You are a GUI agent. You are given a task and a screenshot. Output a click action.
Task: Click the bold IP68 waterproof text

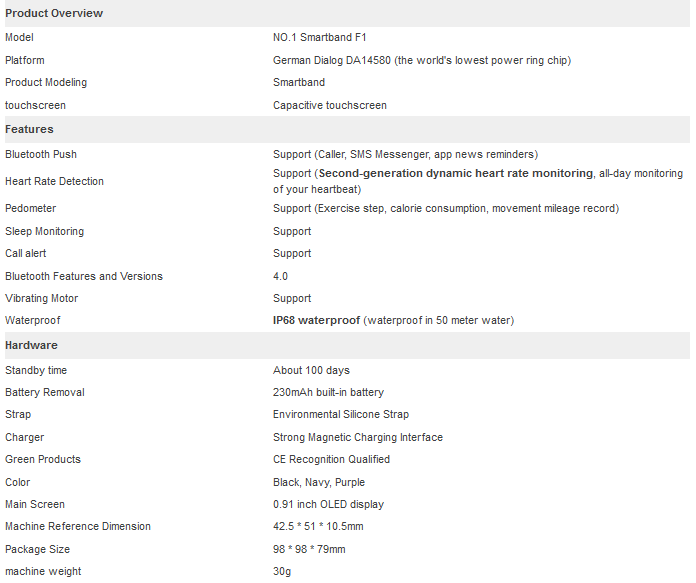[316, 320]
